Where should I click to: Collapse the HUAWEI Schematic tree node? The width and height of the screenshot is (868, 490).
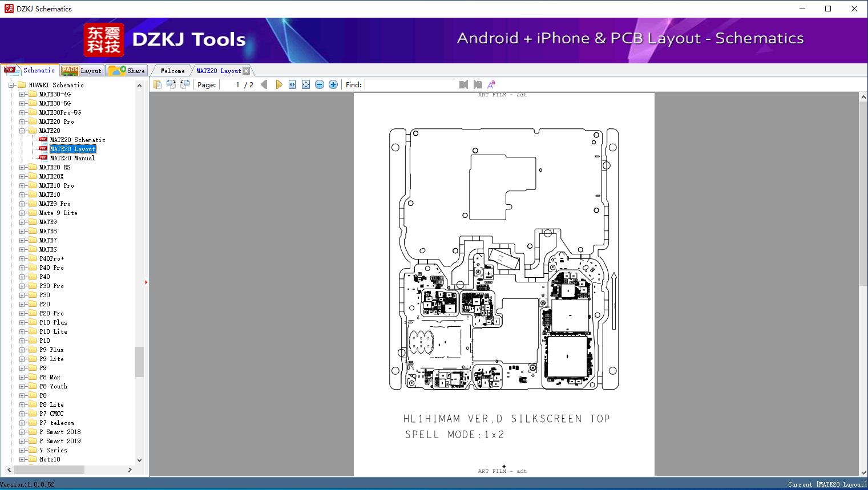coord(11,85)
